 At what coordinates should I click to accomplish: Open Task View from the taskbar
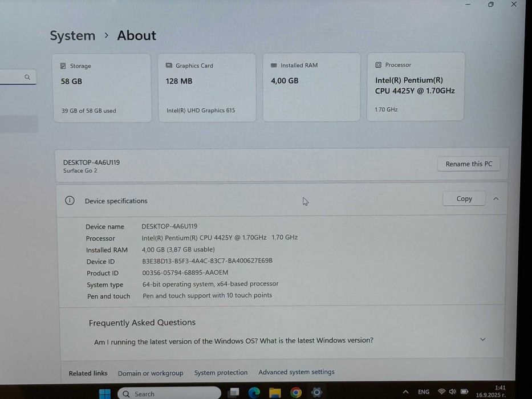(233, 393)
